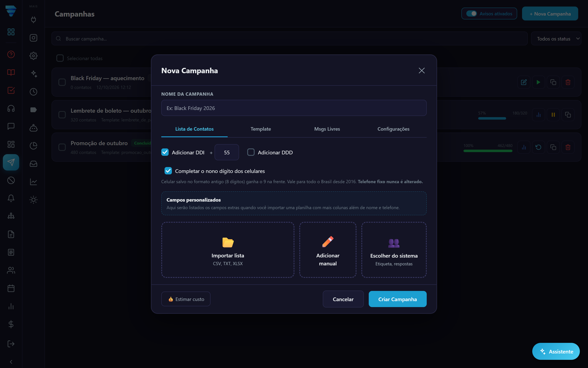This screenshot has height=368, width=588.
Task: Uncheck Adicionar DDI checkbox
Action: pos(165,152)
